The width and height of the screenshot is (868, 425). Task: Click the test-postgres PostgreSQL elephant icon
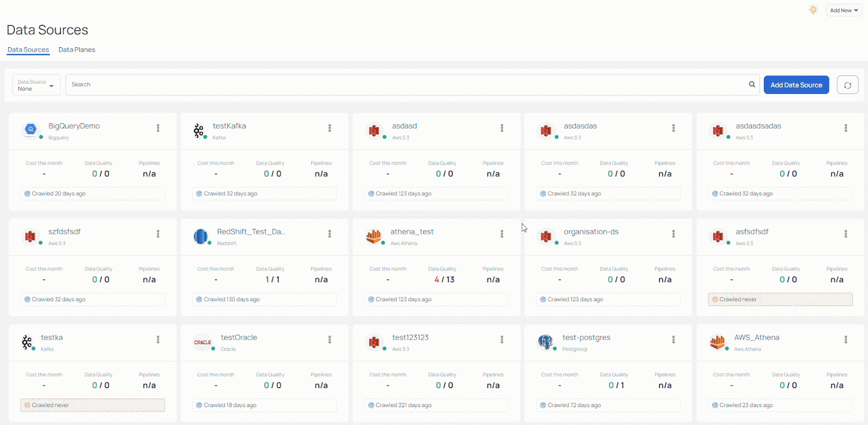pos(545,342)
